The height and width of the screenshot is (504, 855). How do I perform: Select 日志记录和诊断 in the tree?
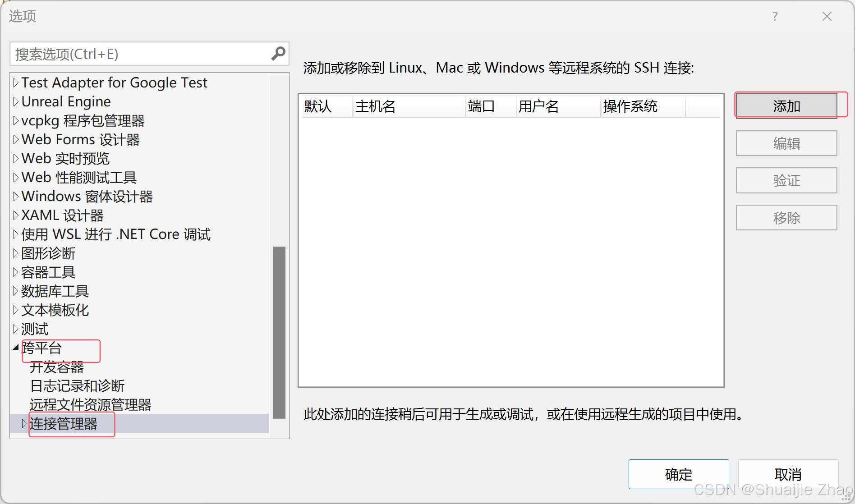coord(77,386)
